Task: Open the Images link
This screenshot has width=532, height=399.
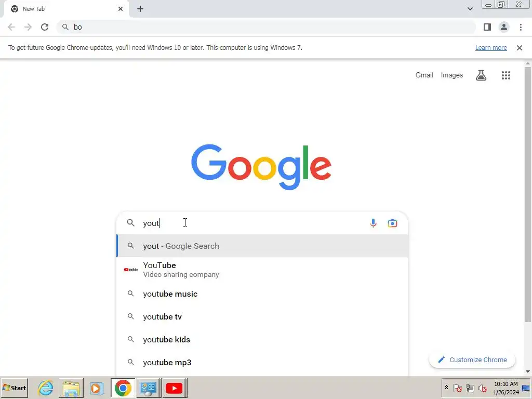Action: (451, 75)
